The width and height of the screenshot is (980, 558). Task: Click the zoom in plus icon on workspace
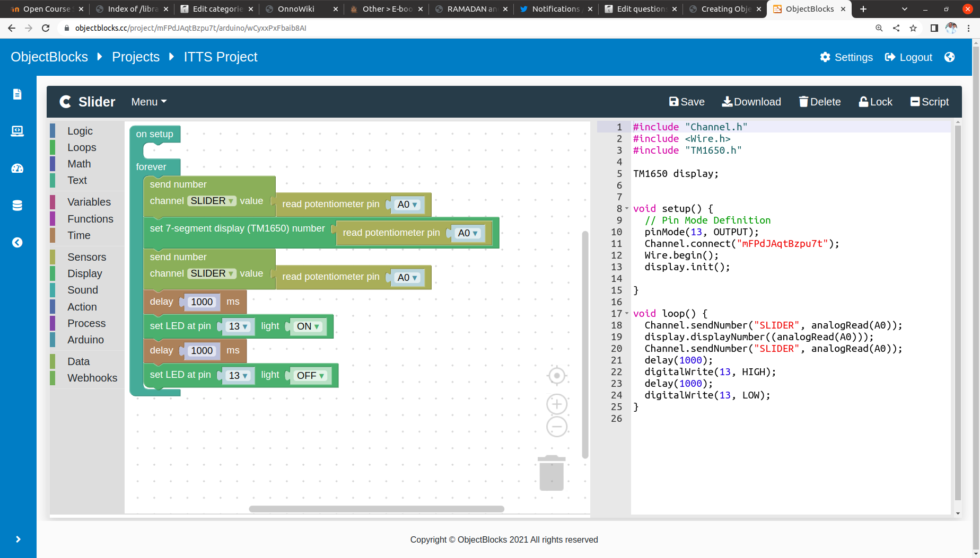point(557,404)
